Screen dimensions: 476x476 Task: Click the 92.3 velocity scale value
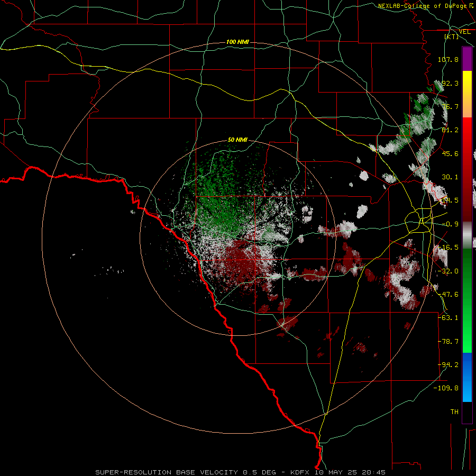450,83
